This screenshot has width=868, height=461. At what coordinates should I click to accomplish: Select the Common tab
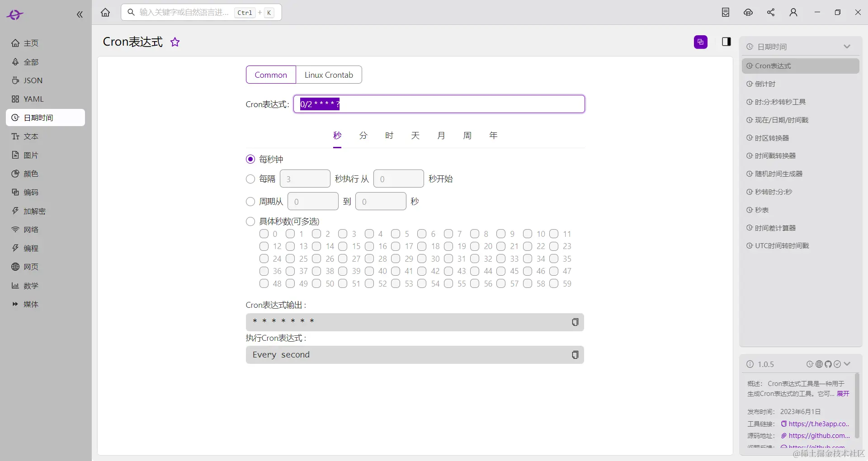point(270,75)
